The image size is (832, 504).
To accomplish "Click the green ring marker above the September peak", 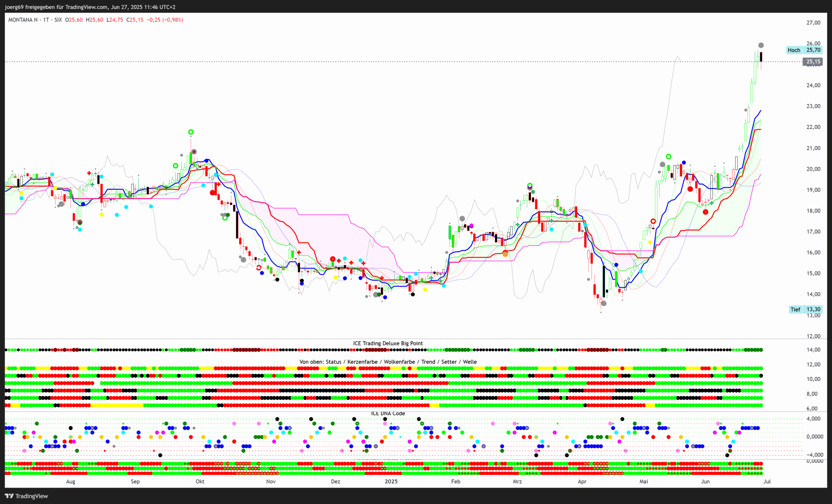I will click(x=191, y=132).
